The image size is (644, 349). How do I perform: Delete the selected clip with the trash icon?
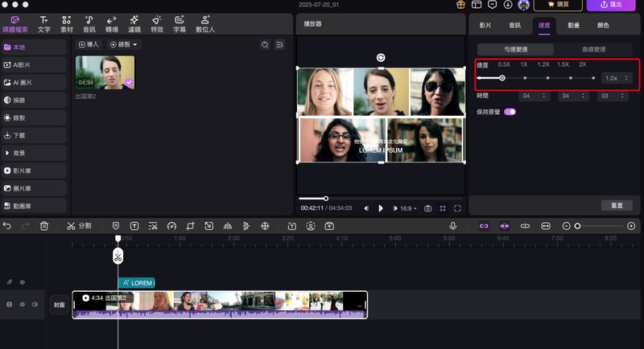(x=44, y=226)
